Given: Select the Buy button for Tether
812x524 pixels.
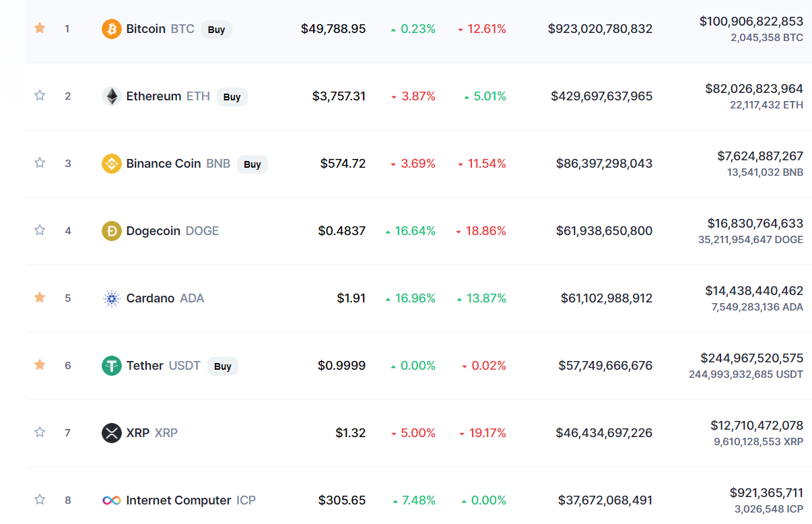Looking at the screenshot, I should click(x=223, y=366).
